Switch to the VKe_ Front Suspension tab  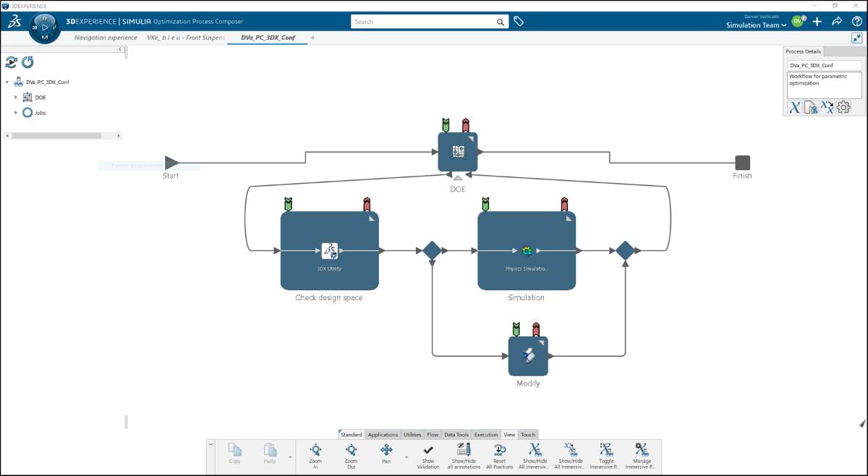[186, 38]
